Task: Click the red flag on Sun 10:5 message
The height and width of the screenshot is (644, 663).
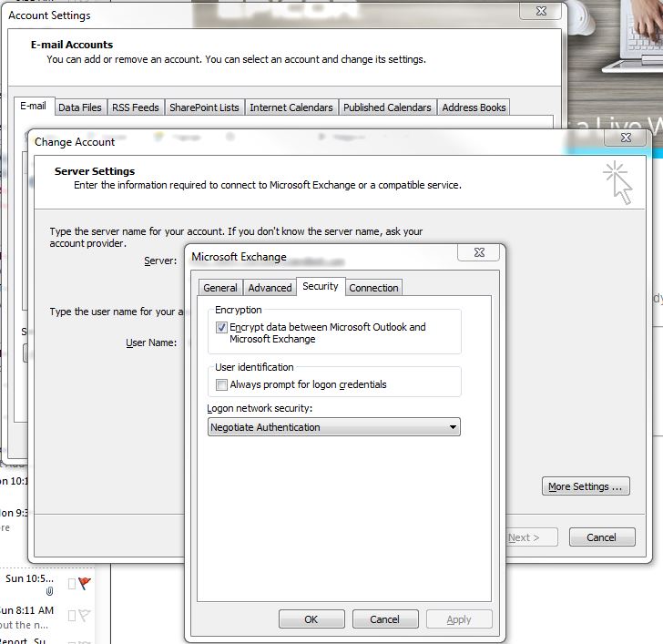Action: click(85, 583)
